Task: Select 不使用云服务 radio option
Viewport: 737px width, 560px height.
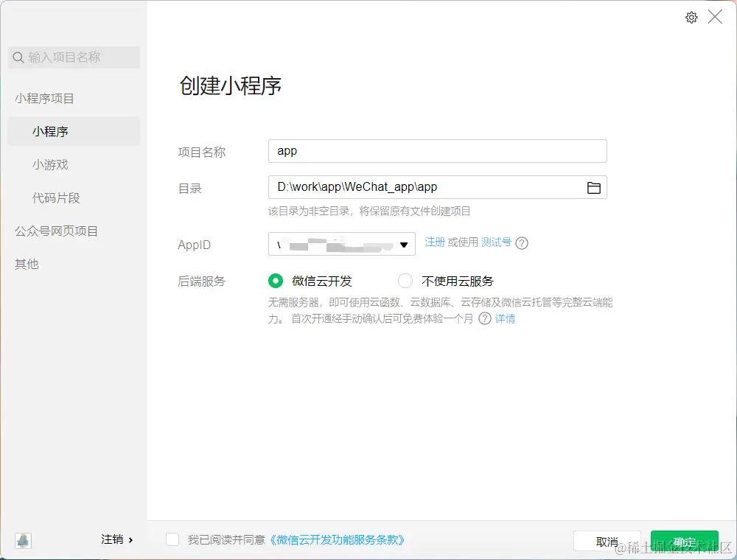Action: [x=405, y=281]
